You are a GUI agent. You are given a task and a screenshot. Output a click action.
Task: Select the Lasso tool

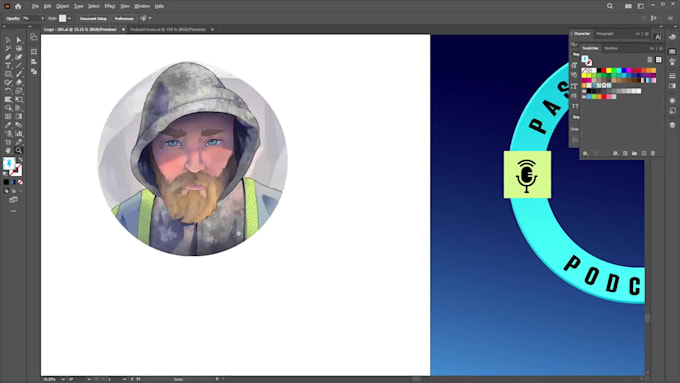click(x=19, y=49)
